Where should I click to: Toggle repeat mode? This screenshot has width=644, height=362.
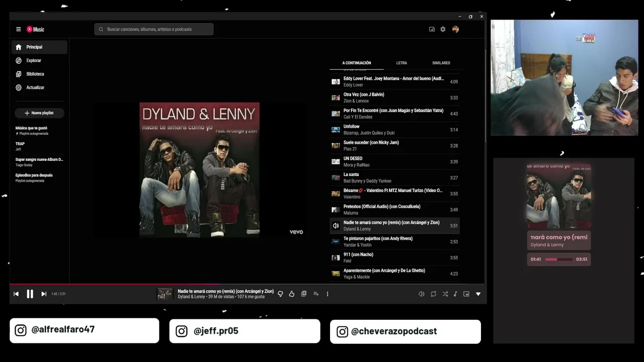click(x=433, y=294)
